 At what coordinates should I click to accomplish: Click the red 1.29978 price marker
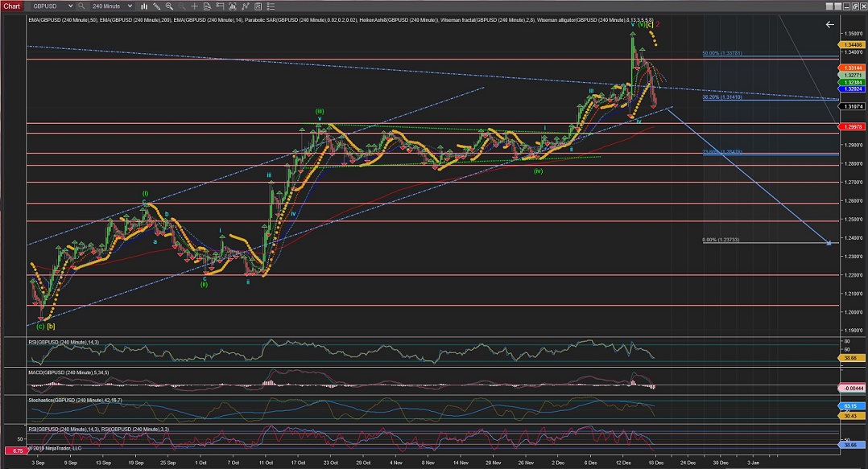point(853,126)
